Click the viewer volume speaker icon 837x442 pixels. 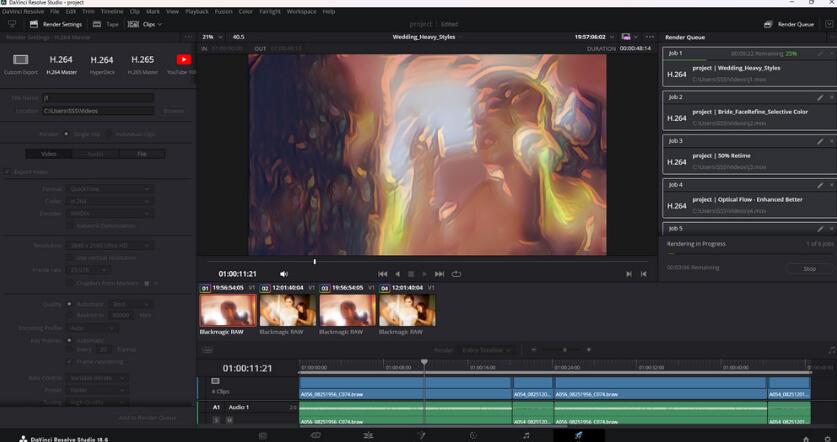[284, 274]
